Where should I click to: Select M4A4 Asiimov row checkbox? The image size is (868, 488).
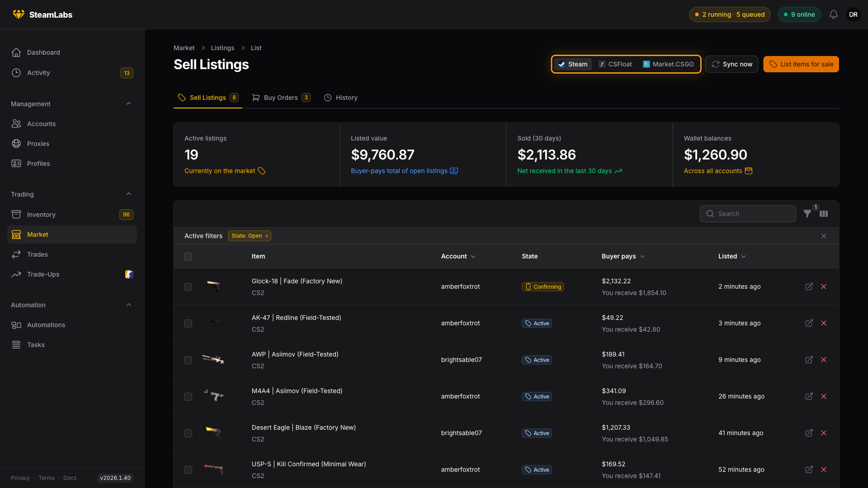pyautogui.click(x=188, y=397)
